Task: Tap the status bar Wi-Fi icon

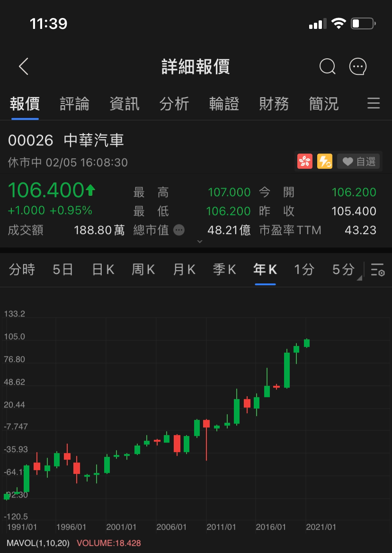Action: pos(339,24)
